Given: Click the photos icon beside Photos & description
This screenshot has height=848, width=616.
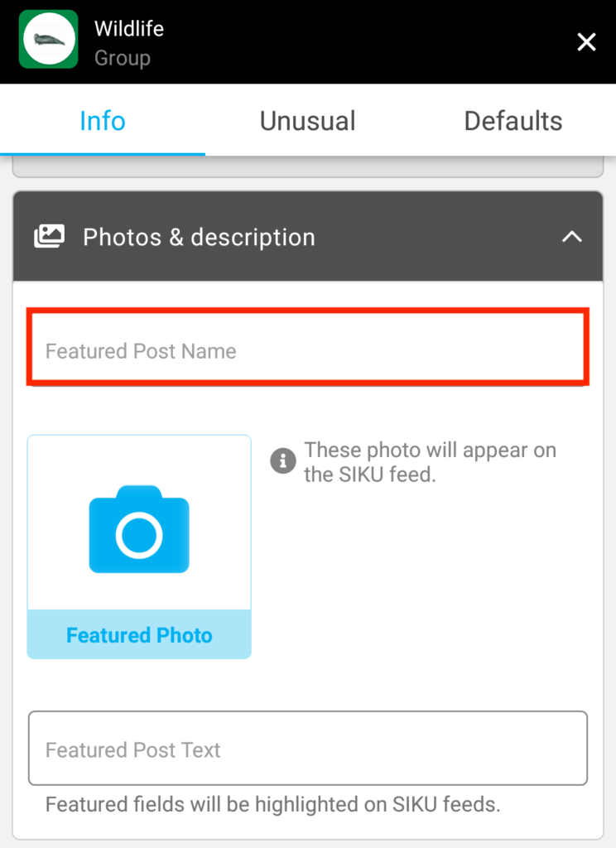Looking at the screenshot, I should click(49, 236).
